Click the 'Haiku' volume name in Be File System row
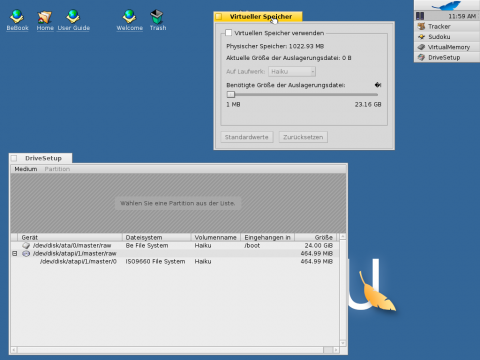This screenshot has width=480, height=360. coord(203,246)
